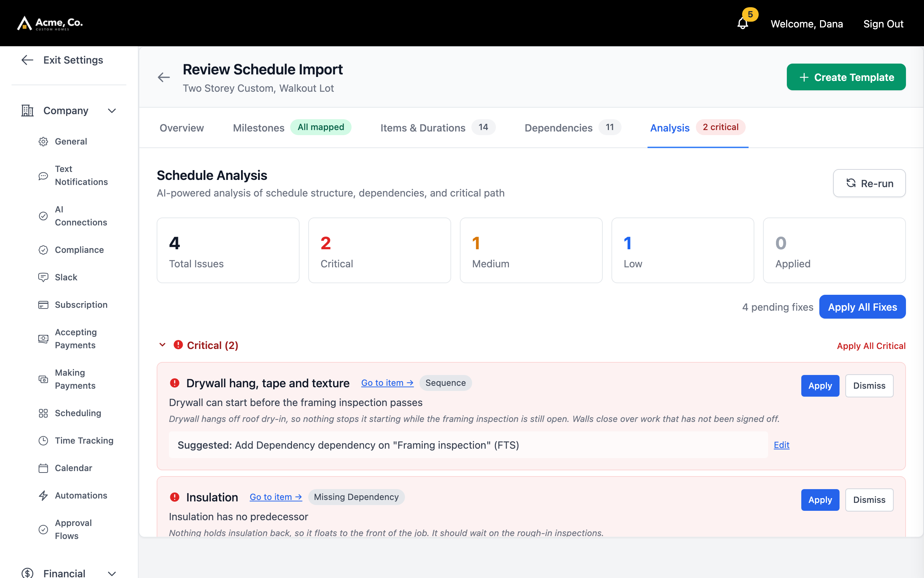The image size is (924, 578).
Task: Collapse the Critical (2) issues group
Action: [x=162, y=345]
